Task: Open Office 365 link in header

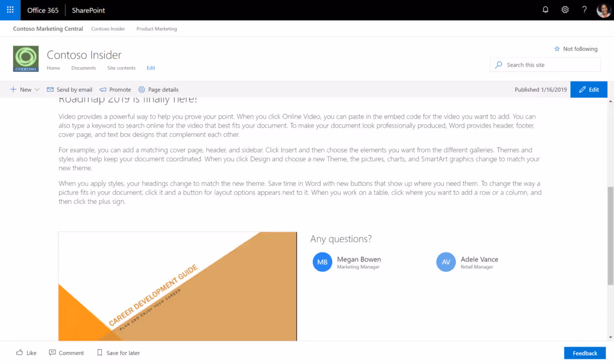Action: coord(43,10)
